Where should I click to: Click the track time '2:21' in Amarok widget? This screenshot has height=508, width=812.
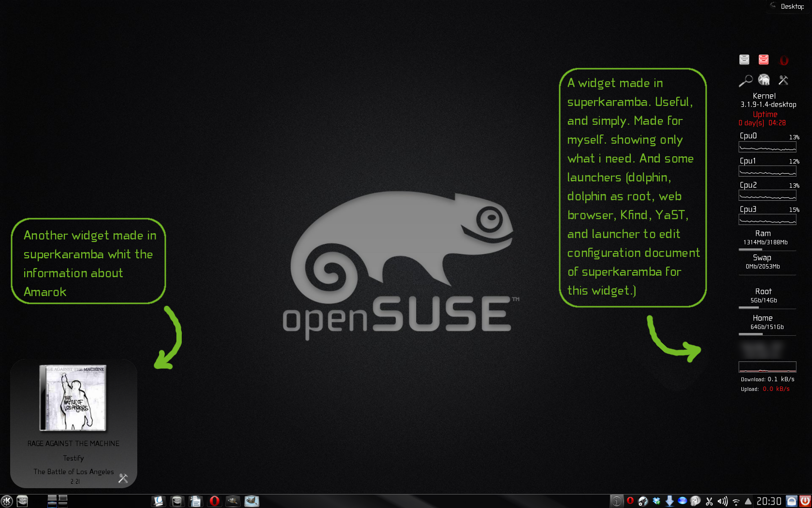[x=75, y=481]
